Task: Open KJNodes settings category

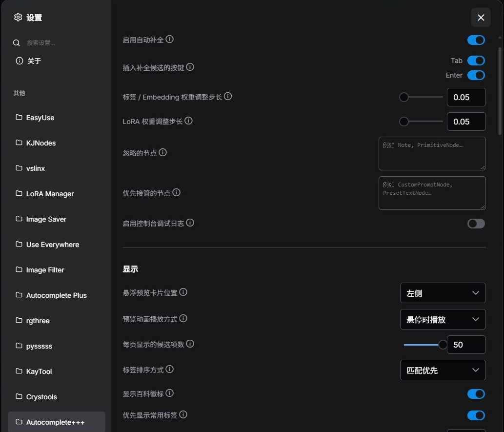Action: point(57,143)
